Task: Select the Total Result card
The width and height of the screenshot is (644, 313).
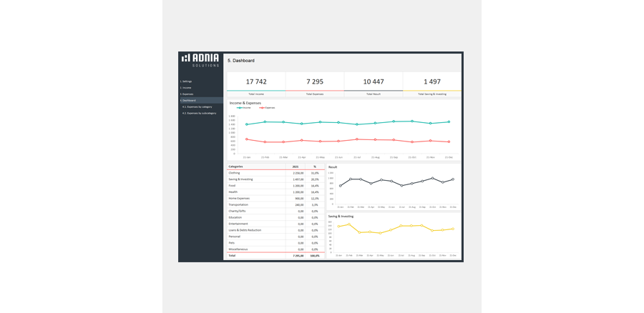Action: pyautogui.click(x=373, y=81)
